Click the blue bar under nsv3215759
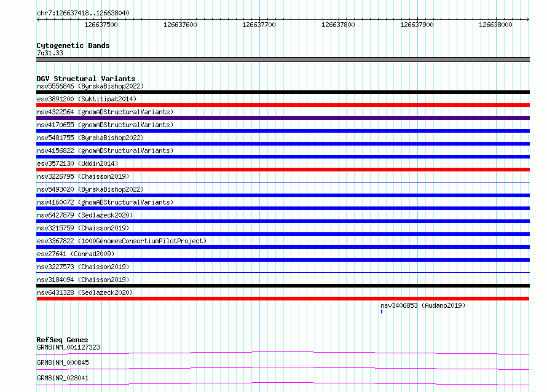 (x=283, y=234)
